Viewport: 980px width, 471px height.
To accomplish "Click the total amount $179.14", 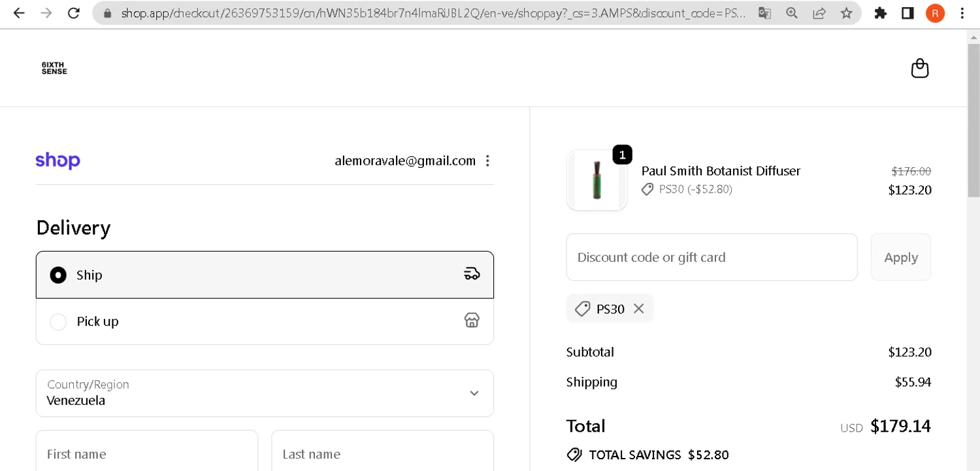I will [x=900, y=426].
